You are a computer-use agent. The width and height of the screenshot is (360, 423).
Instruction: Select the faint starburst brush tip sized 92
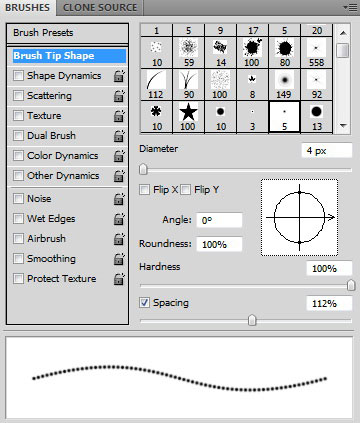pyautogui.click(x=316, y=85)
